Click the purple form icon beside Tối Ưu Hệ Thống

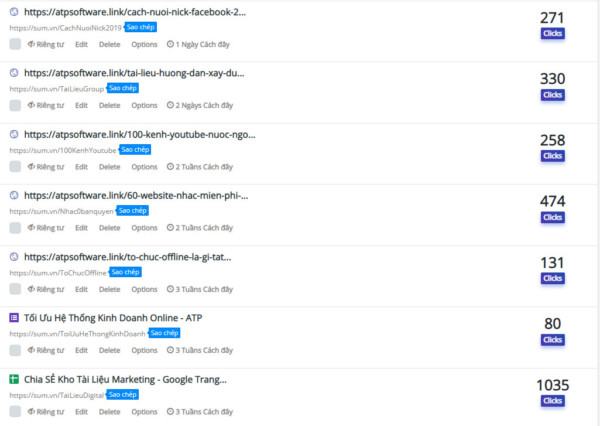14,318
